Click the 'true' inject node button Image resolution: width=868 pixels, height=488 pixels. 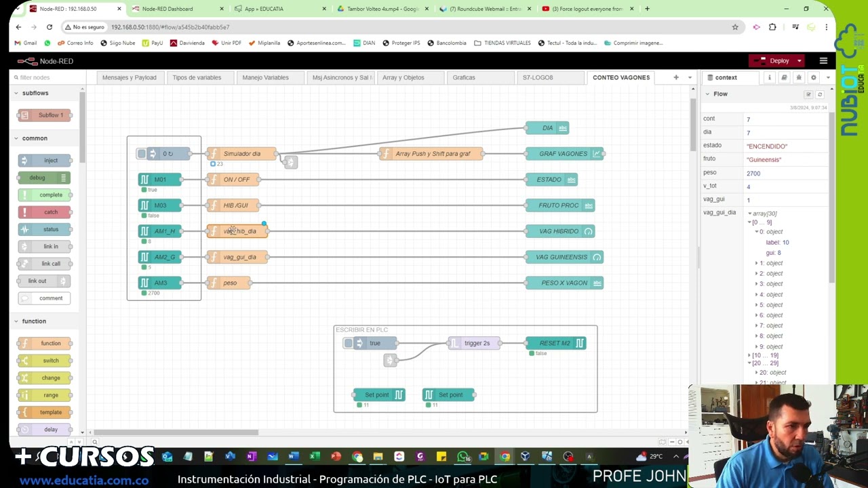[349, 343]
